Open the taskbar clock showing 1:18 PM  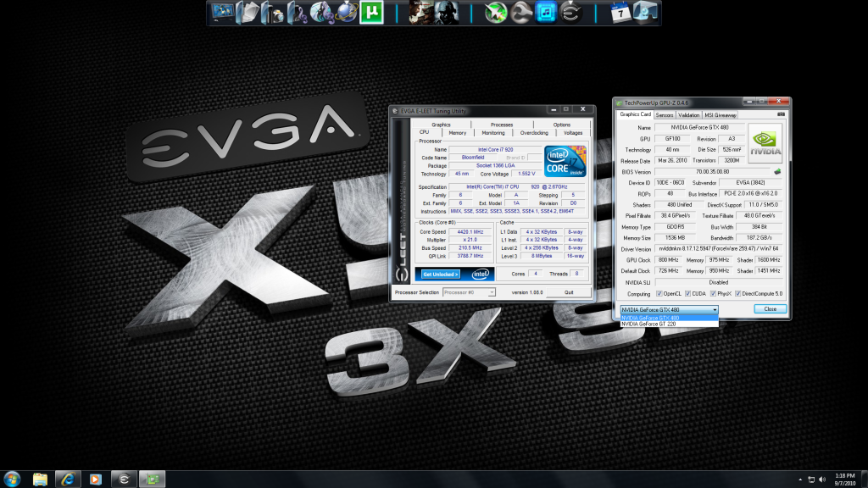tap(845, 480)
